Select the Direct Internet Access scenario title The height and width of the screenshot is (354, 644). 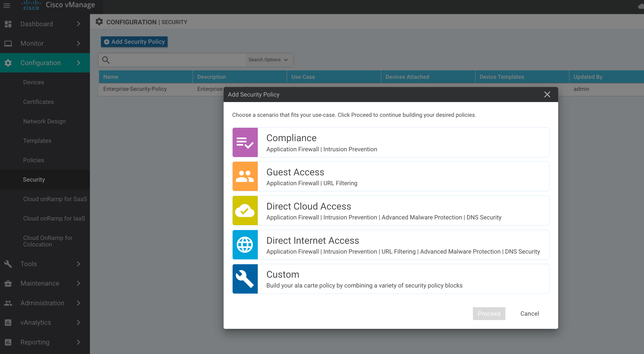pyautogui.click(x=313, y=241)
